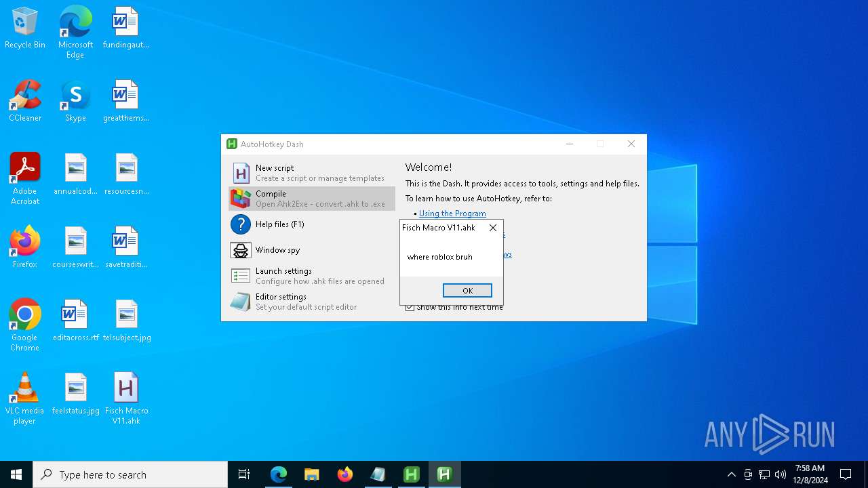This screenshot has width=868, height=488.
Task: Open notification center
Action: tap(846, 474)
